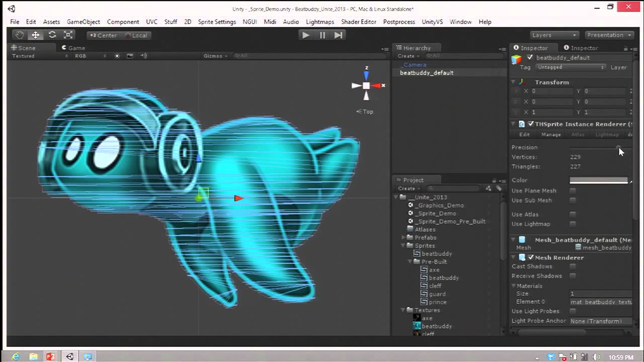Open the Presentation layout dropdown

(x=609, y=35)
